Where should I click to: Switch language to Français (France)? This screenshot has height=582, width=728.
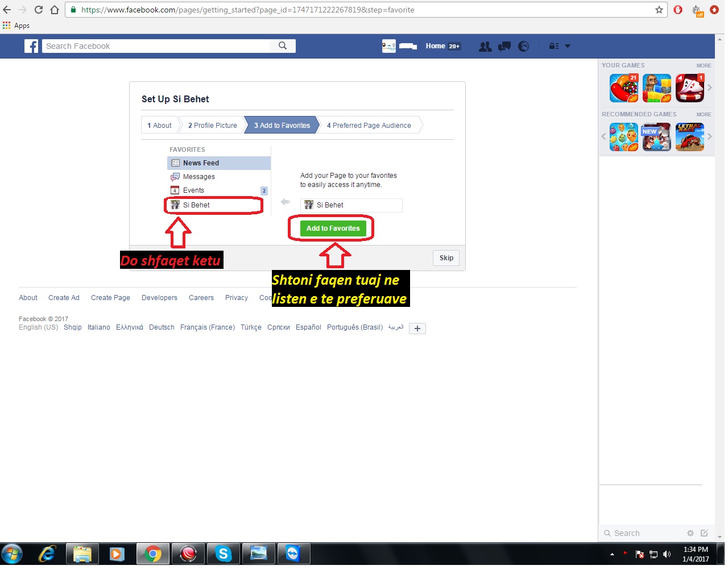coord(208,327)
